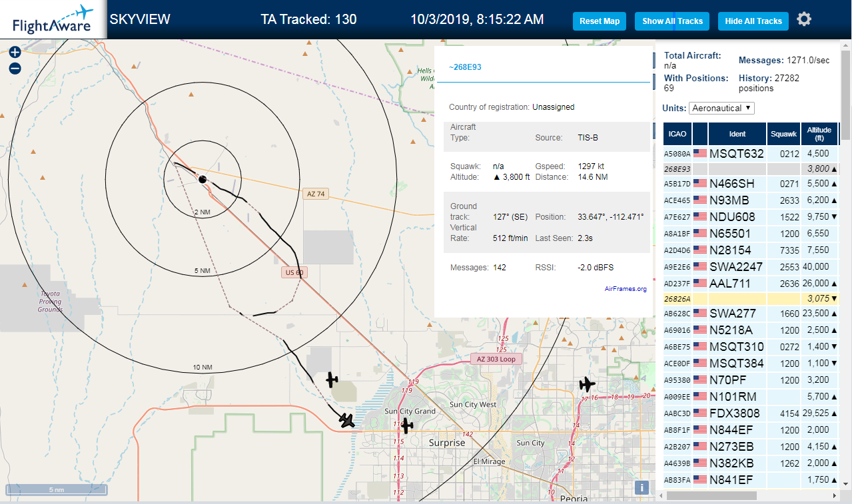Select the N65501 aircraft row

pyautogui.click(x=751, y=234)
